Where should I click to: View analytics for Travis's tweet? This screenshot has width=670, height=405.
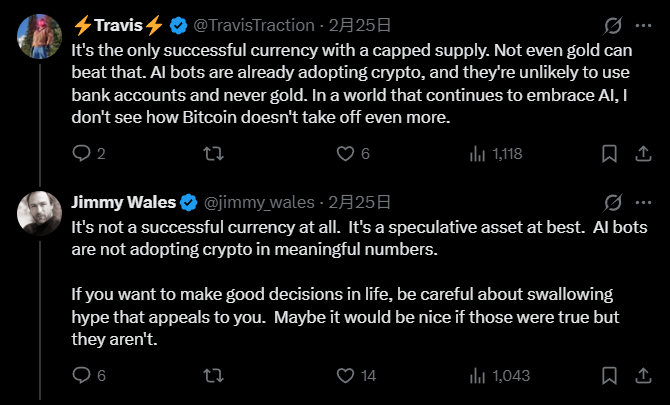(x=477, y=154)
